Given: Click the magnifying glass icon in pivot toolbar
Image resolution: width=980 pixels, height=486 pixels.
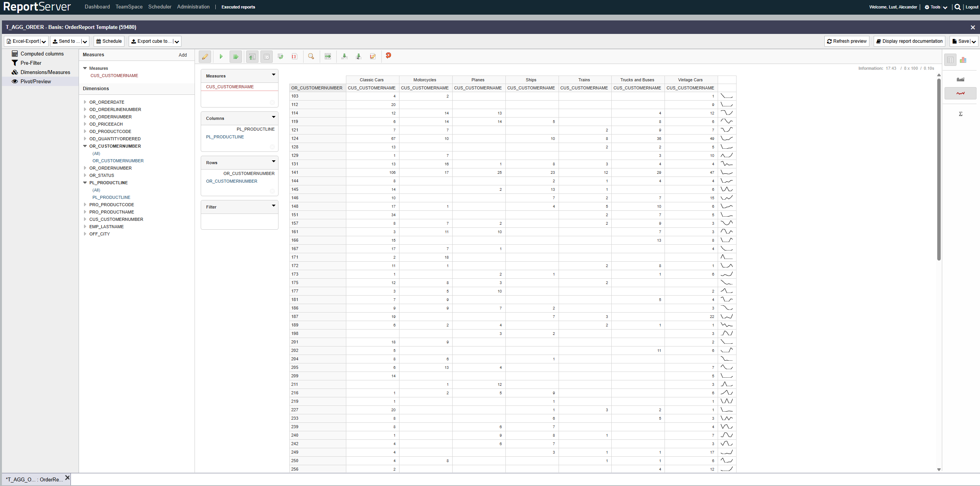Looking at the screenshot, I should click(311, 57).
